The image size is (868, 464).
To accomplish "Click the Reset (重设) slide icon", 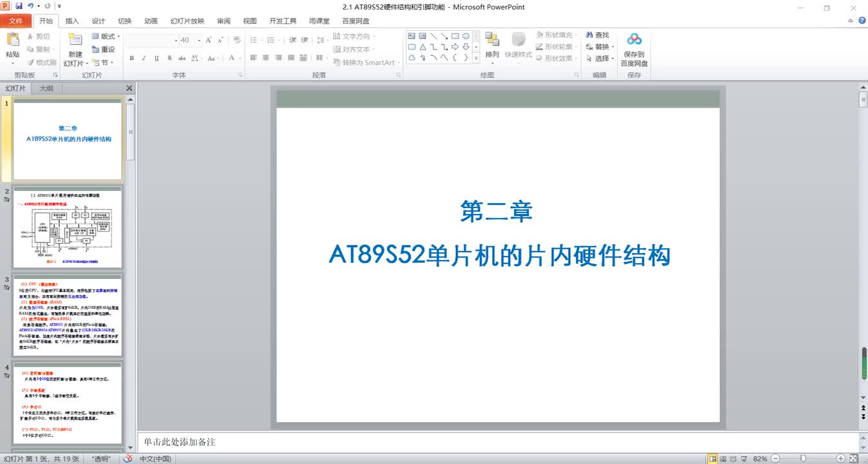I will [x=95, y=50].
